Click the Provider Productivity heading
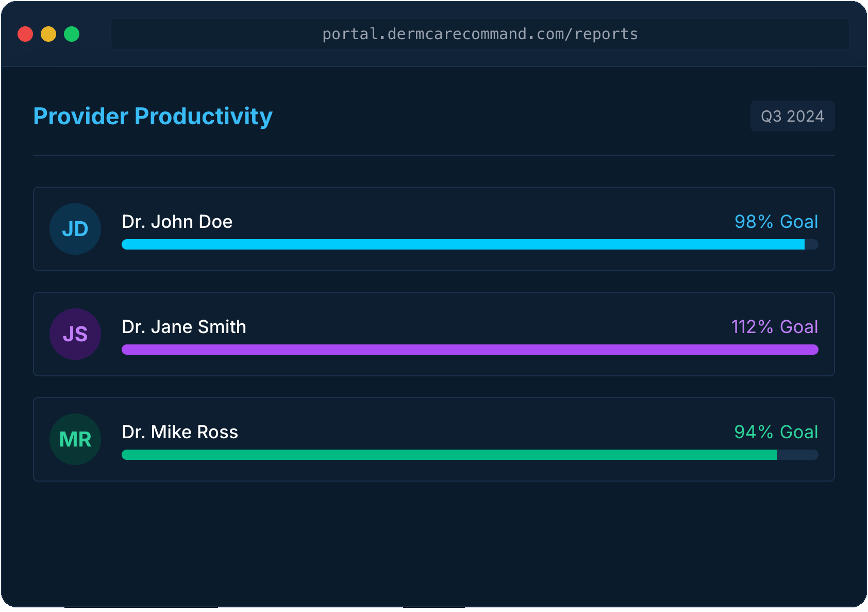The height and width of the screenshot is (612, 868). [153, 117]
